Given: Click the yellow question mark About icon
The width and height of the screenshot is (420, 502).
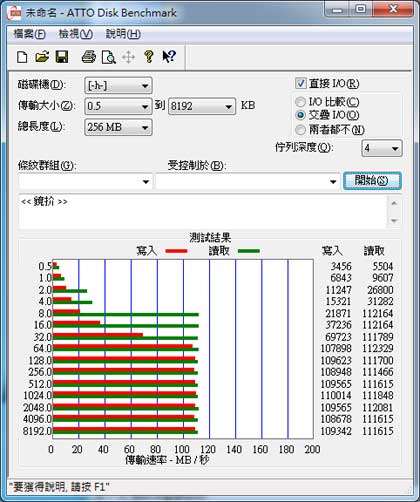Looking at the screenshot, I should 149,57.
